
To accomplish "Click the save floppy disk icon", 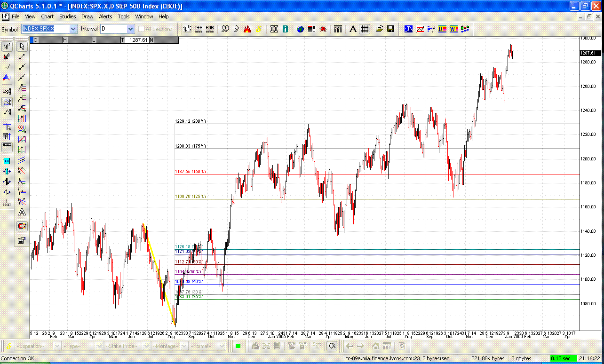I will click(390, 29).
